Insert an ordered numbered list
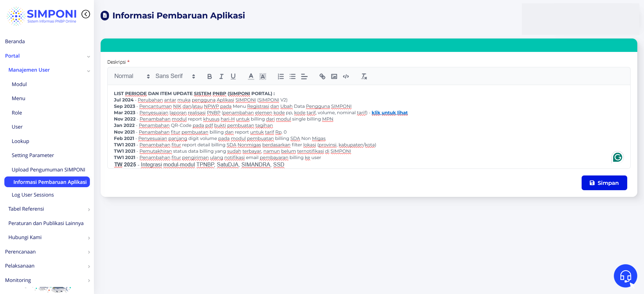Screen dimensions: 644x294 [281, 76]
